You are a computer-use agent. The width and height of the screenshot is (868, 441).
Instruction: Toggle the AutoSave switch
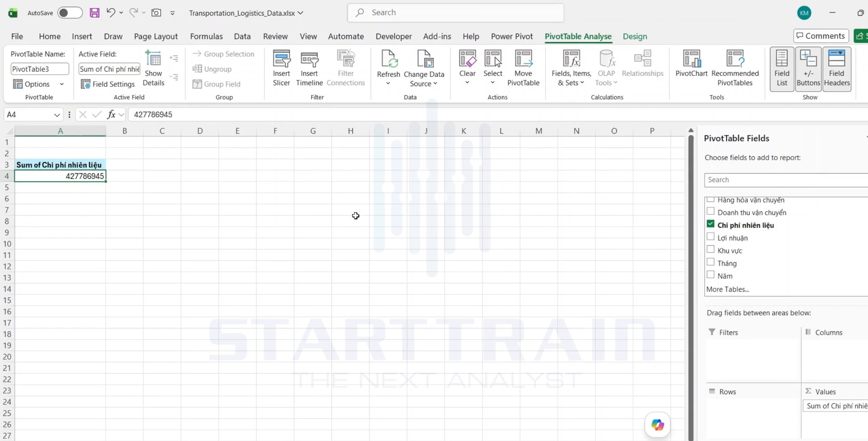(70, 13)
